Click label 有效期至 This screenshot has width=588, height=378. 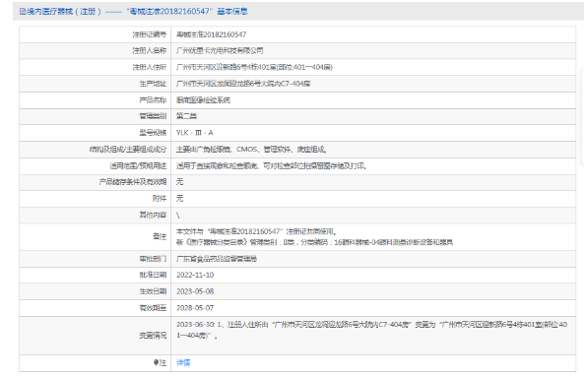coord(153,308)
